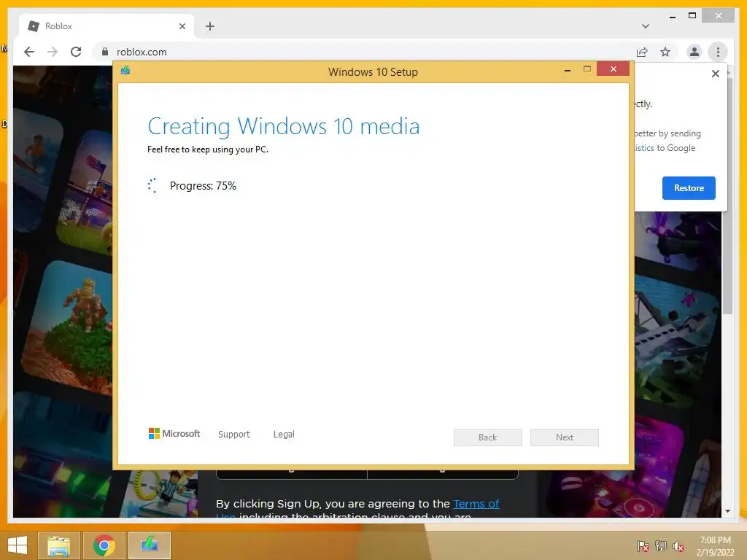The image size is (747, 560).
Task: Click the Windows Setup taskbar icon
Action: 150,545
